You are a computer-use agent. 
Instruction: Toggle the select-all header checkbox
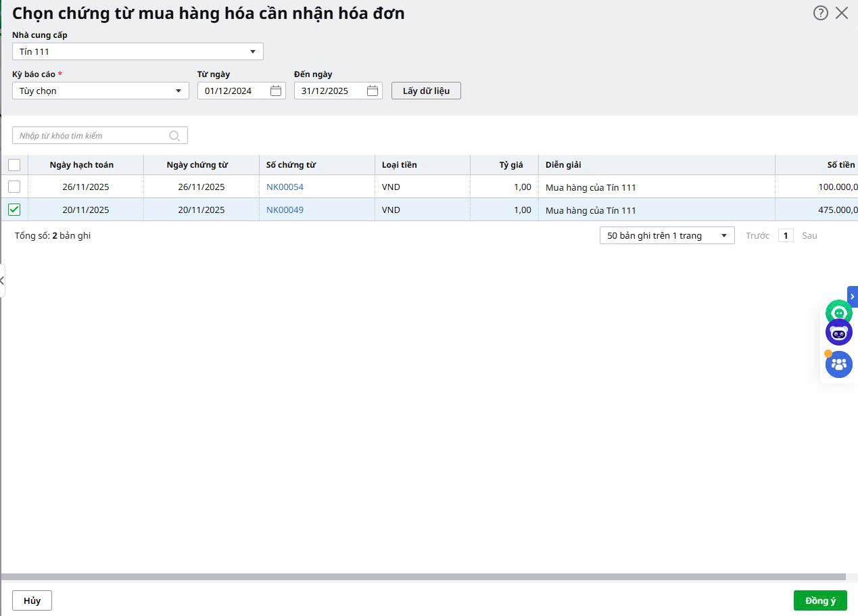pos(14,165)
